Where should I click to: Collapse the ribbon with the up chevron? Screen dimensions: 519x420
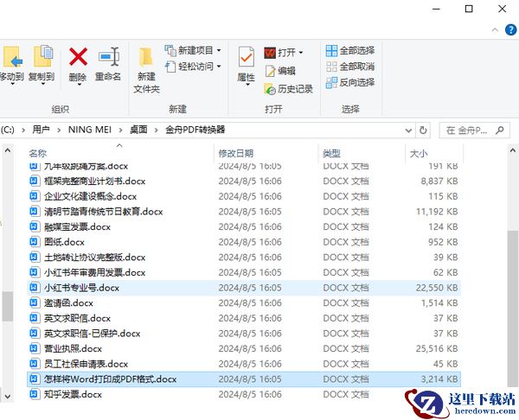495,30
